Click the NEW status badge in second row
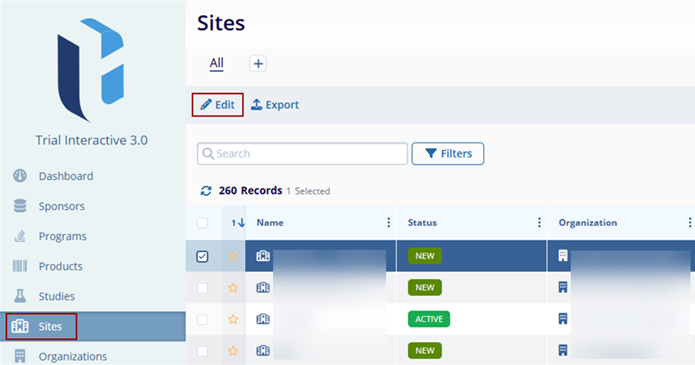 coord(425,287)
